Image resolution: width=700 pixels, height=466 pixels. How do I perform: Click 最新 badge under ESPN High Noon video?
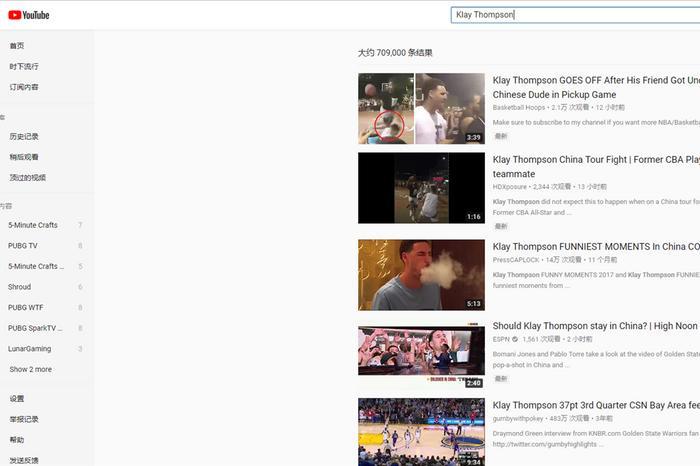click(x=501, y=379)
